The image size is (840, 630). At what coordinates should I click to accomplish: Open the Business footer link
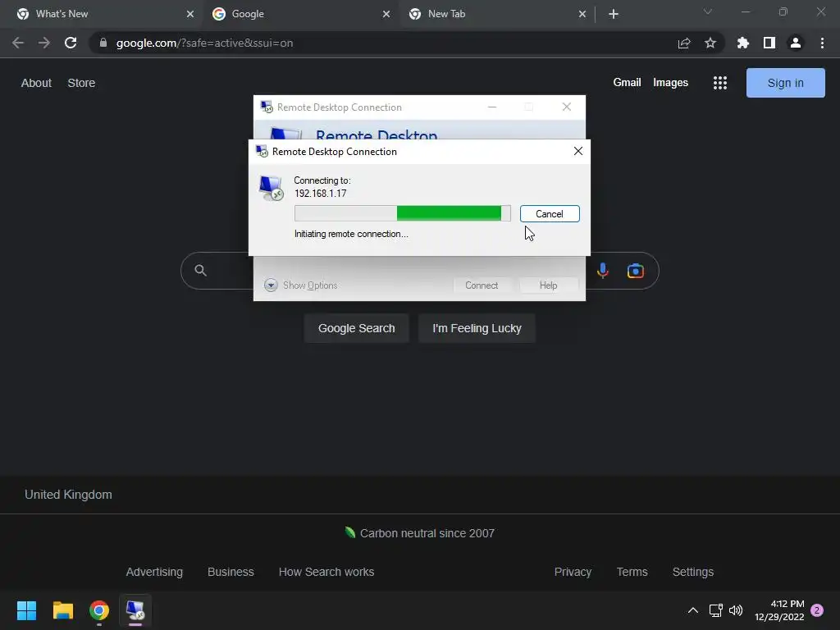click(231, 572)
